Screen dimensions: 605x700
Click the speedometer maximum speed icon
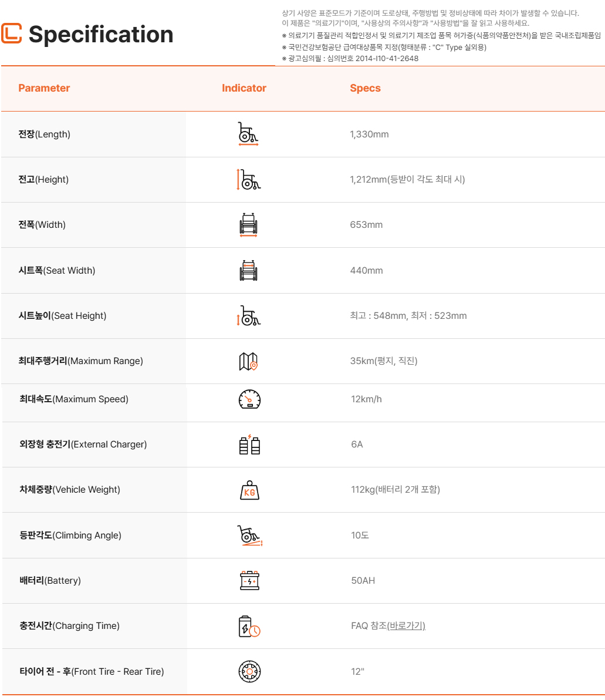(249, 399)
